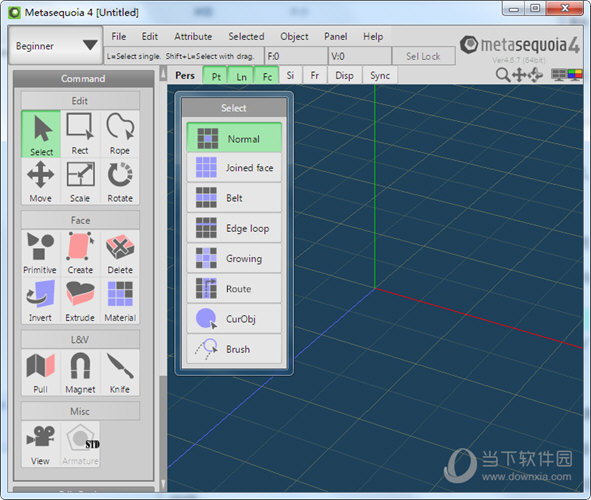This screenshot has width=591, height=500.
Task: Open the Object menu
Action: (294, 37)
